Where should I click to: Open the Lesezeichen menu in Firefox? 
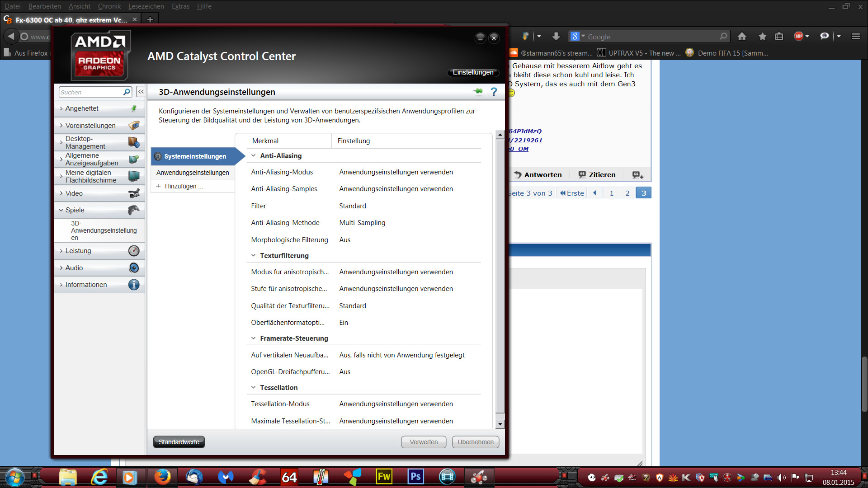[146, 6]
